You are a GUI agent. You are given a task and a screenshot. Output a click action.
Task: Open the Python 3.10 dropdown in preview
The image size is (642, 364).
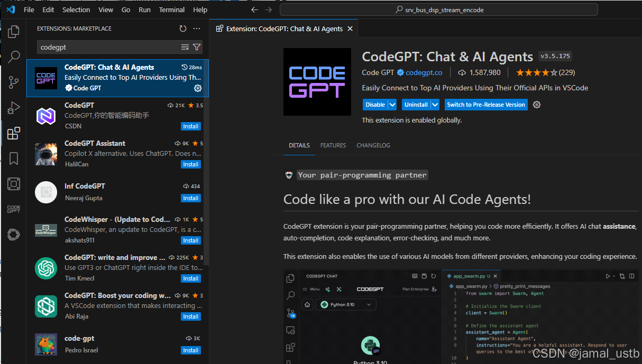click(x=346, y=304)
